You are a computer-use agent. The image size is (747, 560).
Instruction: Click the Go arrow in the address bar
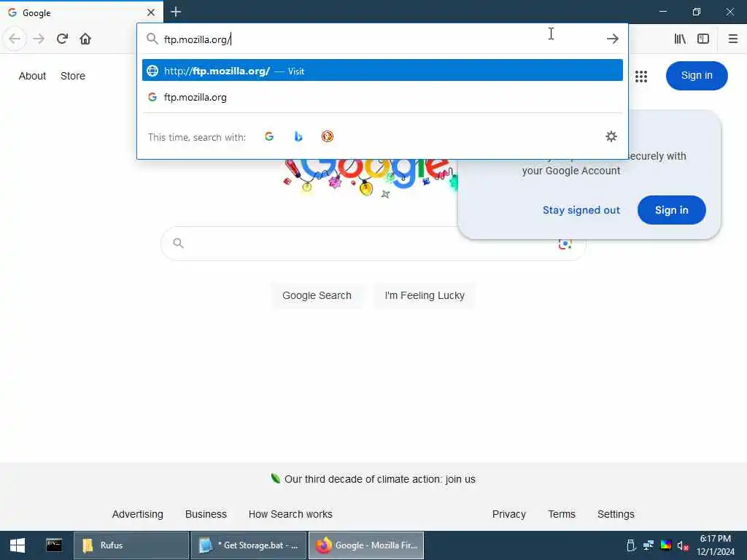click(x=613, y=39)
